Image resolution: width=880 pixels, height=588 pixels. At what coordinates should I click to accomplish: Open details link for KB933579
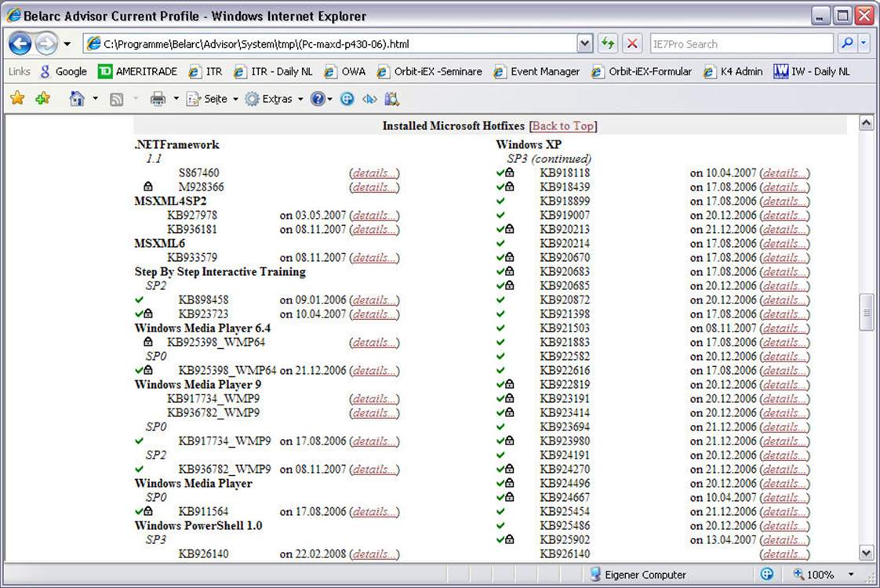(x=374, y=257)
